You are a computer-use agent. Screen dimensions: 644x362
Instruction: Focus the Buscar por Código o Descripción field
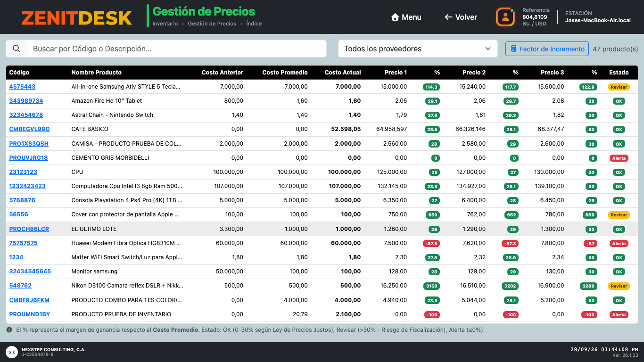click(x=177, y=49)
